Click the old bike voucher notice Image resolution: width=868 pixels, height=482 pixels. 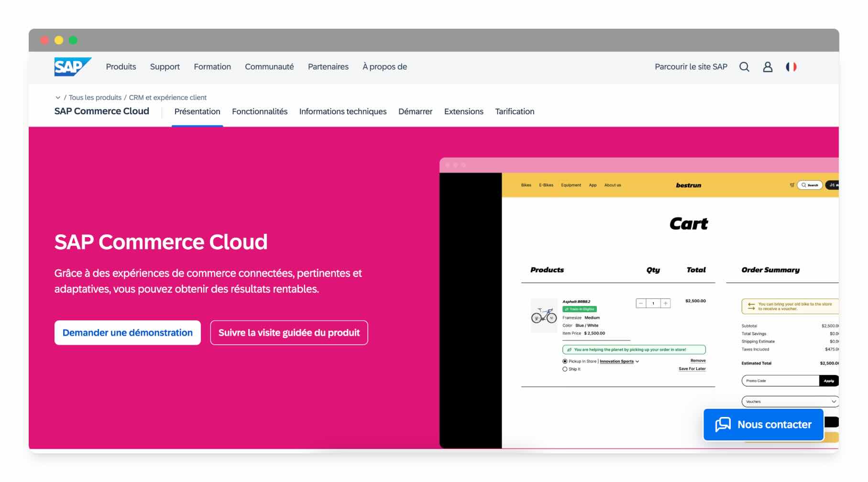pyautogui.click(x=790, y=307)
